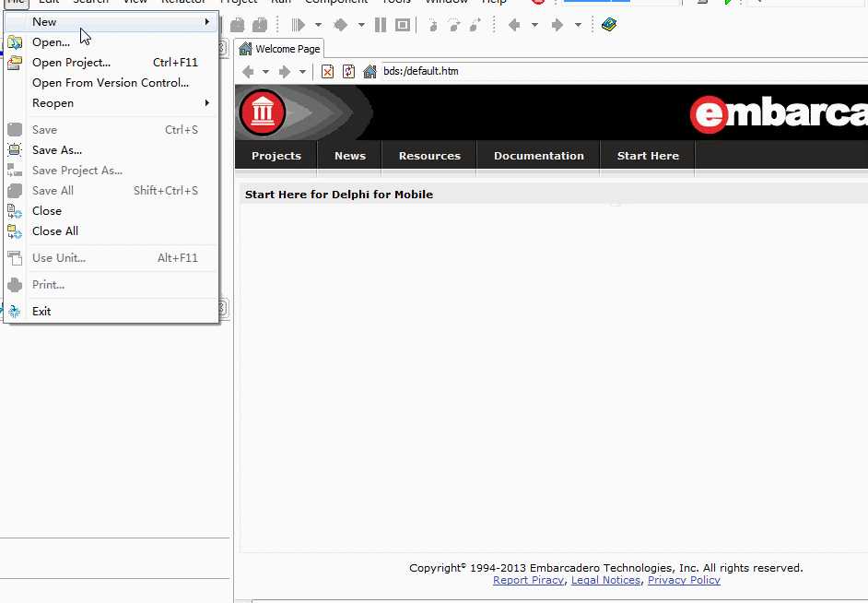The width and height of the screenshot is (868, 603).
Task: Click the Privacy Policy link
Action: click(684, 580)
